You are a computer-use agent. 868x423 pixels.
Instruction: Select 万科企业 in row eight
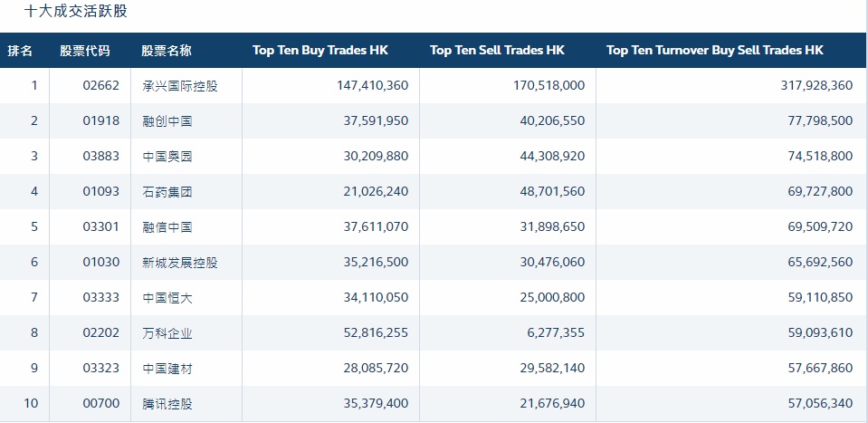tap(167, 333)
